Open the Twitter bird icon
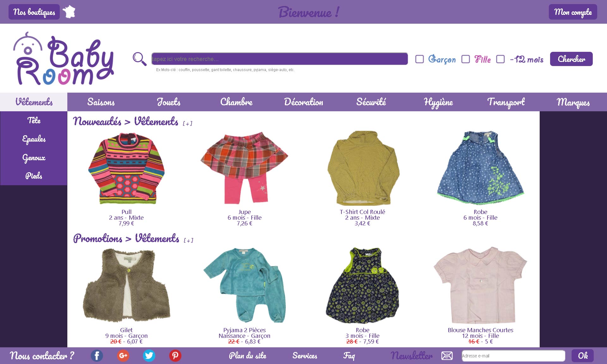Image resolution: width=607 pixels, height=364 pixels. pyautogui.click(x=149, y=356)
